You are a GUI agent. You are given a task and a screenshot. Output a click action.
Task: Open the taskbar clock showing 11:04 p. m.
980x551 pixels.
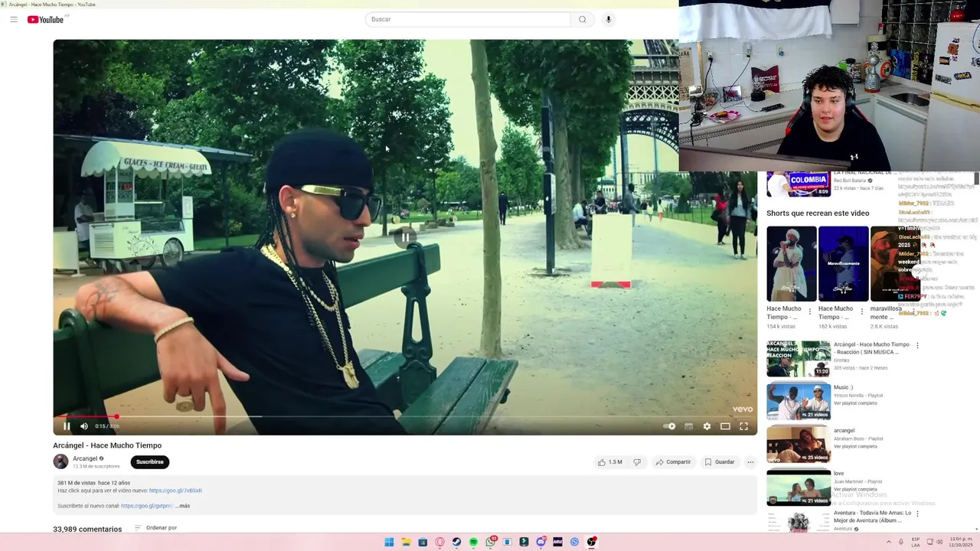[x=961, y=542]
